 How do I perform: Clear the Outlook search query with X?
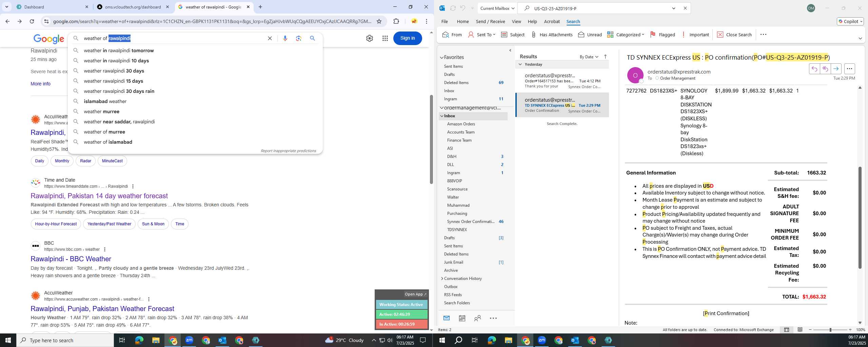tap(685, 8)
